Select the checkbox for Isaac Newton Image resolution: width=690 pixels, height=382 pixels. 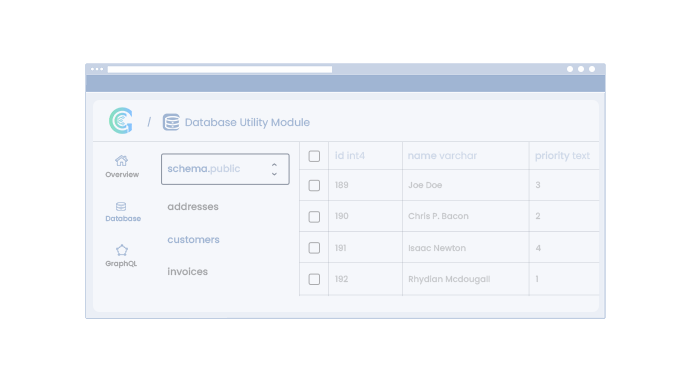click(x=314, y=248)
